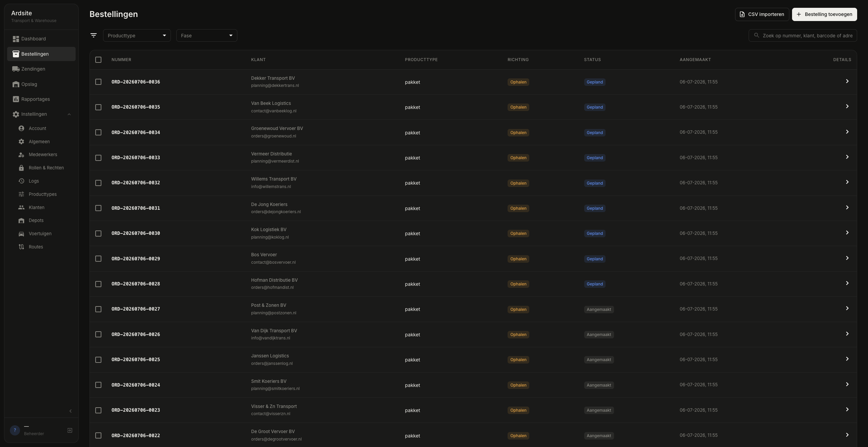Click the user avatar question mark
The width and height of the screenshot is (868, 447).
coord(15,430)
